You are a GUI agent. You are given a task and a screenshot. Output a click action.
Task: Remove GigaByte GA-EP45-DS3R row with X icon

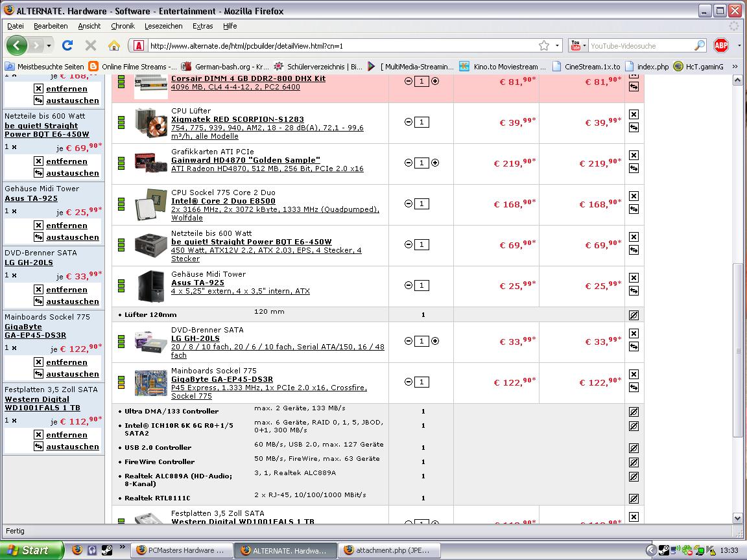pos(634,374)
